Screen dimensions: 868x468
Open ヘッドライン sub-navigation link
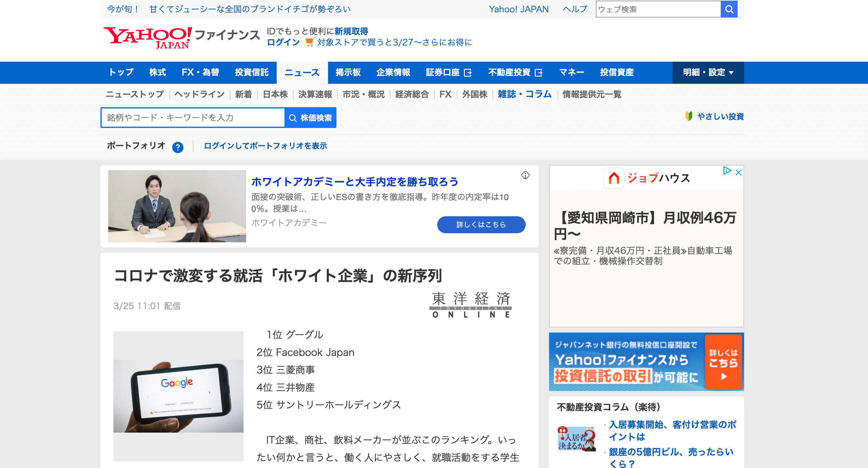tap(200, 94)
